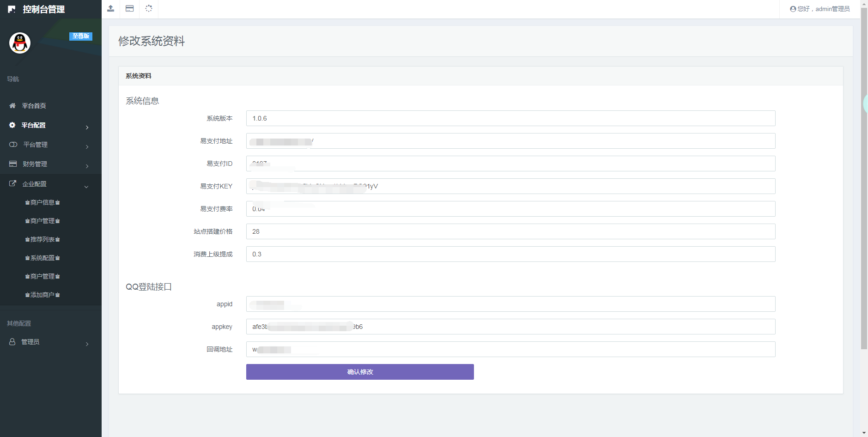
Task: Click the scrollbar down arrow
Action: (864, 433)
